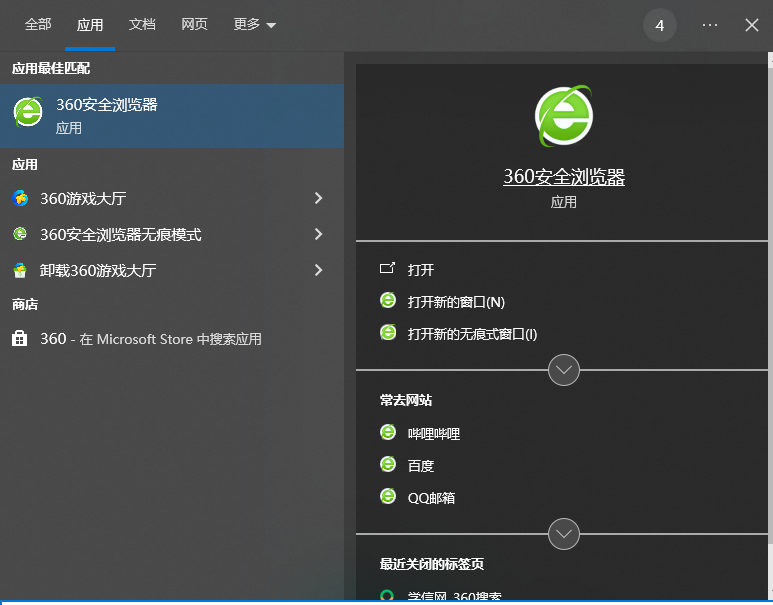Click the 卸载360游戏大厅 icon
The height and width of the screenshot is (605, 773).
20,270
